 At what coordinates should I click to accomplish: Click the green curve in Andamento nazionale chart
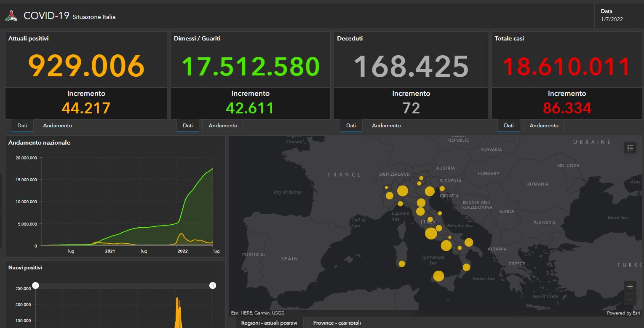pyautogui.click(x=185, y=202)
